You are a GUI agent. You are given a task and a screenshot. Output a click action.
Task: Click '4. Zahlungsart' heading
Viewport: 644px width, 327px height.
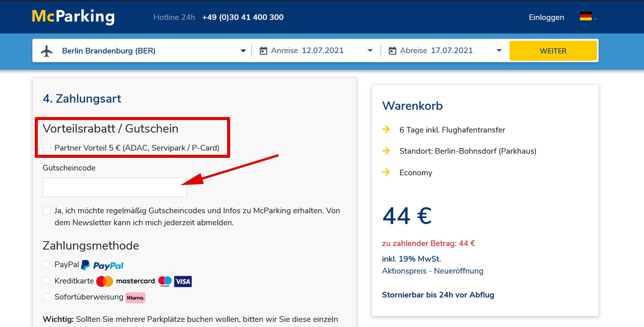[x=82, y=99]
